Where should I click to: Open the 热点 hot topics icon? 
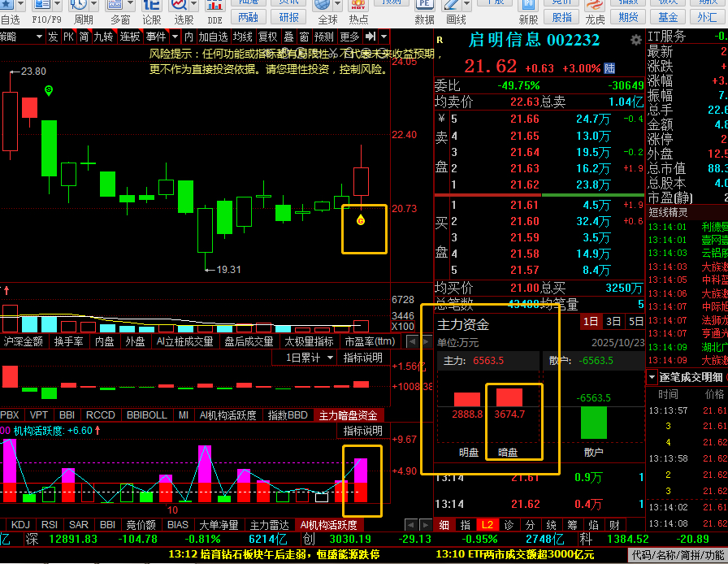coord(358,5)
